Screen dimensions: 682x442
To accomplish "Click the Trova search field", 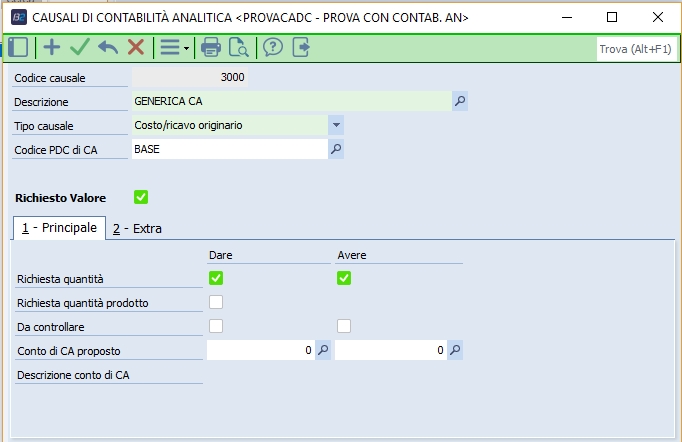I will click(635, 48).
